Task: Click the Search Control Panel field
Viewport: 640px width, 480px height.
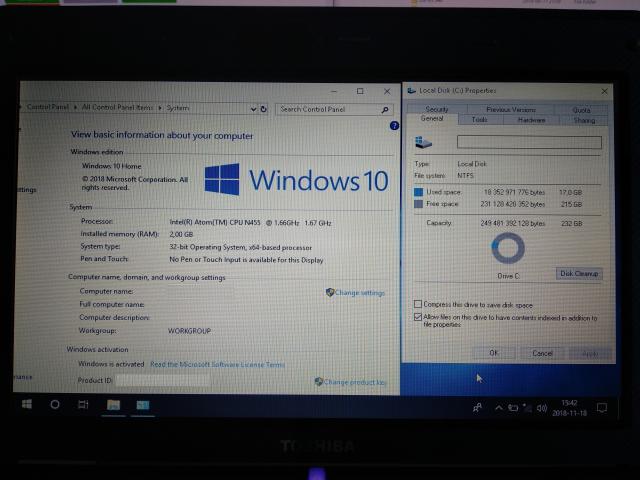Action: pos(329,109)
